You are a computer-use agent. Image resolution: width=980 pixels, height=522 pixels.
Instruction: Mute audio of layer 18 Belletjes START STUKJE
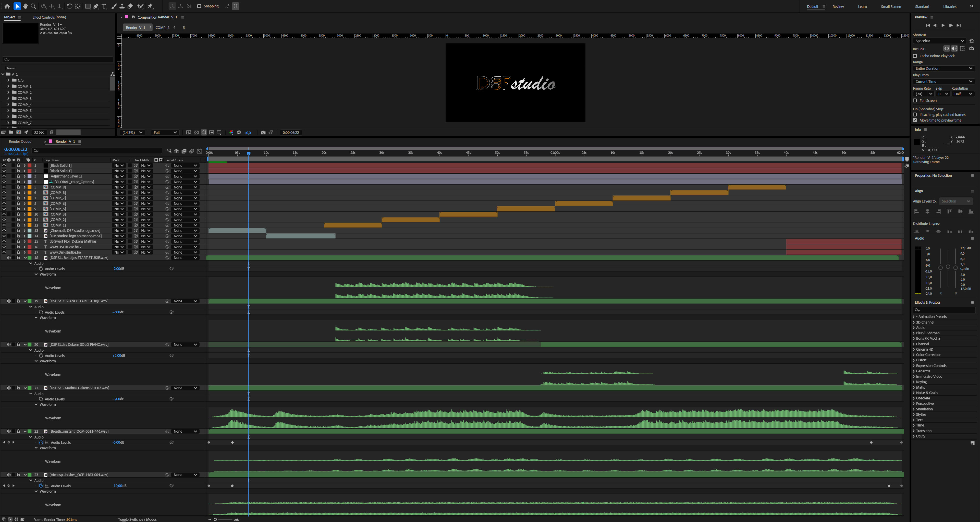pyautogui.click(x=8, y=258)
